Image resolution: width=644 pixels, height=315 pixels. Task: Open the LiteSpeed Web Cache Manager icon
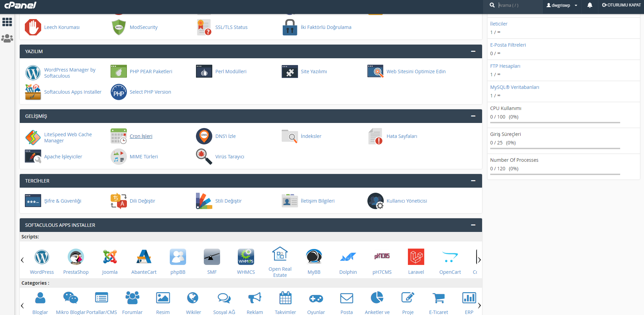(x=33, y=137)
